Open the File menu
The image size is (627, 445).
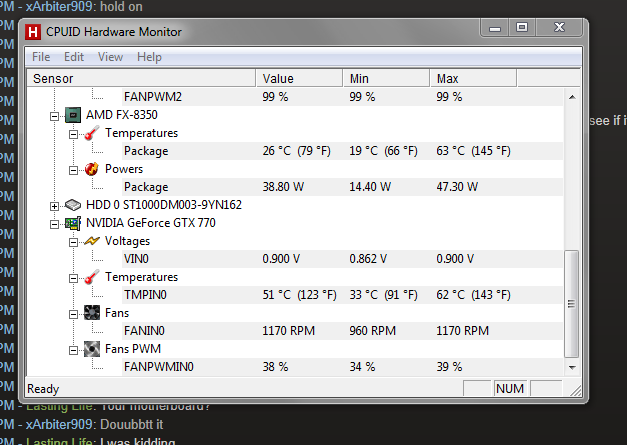tap(41, 57)
